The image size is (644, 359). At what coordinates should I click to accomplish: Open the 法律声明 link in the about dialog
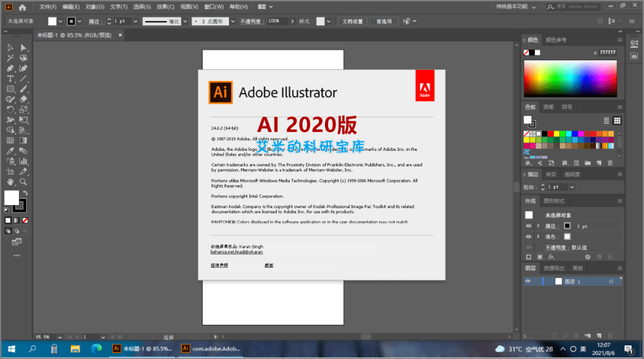click(219, 265)
